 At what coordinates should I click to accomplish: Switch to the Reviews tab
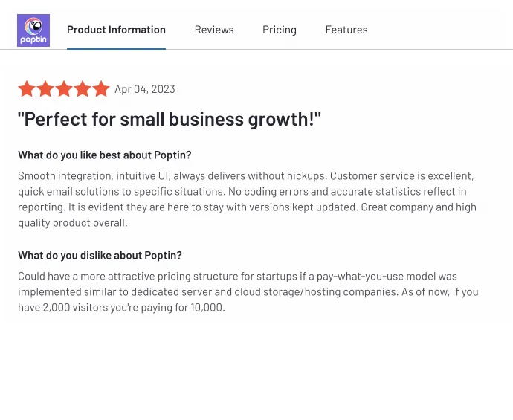[214, 30]
